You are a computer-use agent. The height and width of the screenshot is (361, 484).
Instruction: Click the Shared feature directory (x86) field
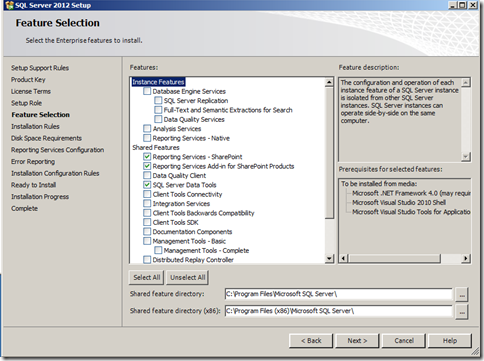[x=338, y=311]
